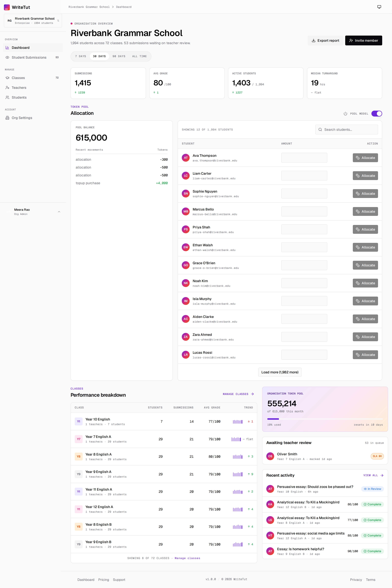Click the Dashboard footer link

pos(86,580)
